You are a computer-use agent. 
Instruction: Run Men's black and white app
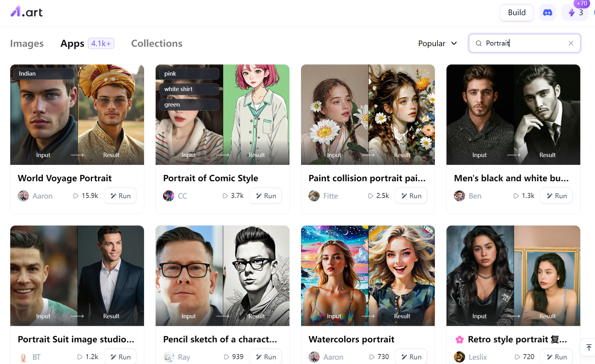pyautogui.click(x=556, y=196)
